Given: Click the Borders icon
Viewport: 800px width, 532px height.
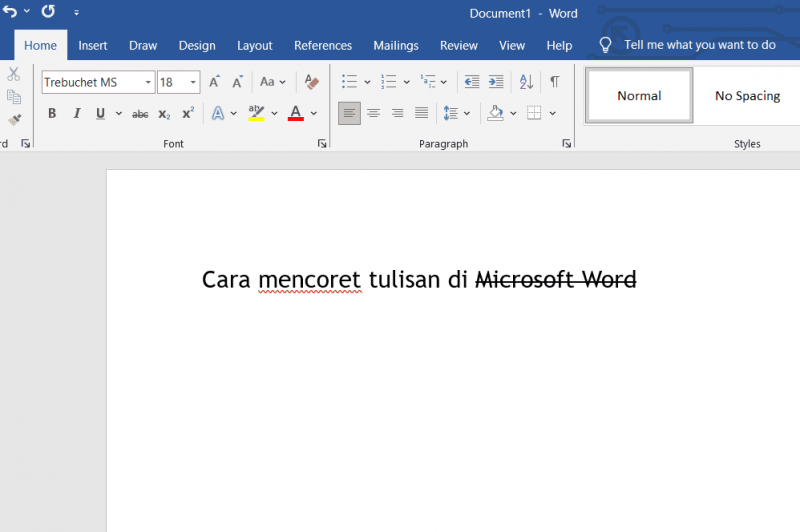Looking at the screenshot, I should click(534, 113).
